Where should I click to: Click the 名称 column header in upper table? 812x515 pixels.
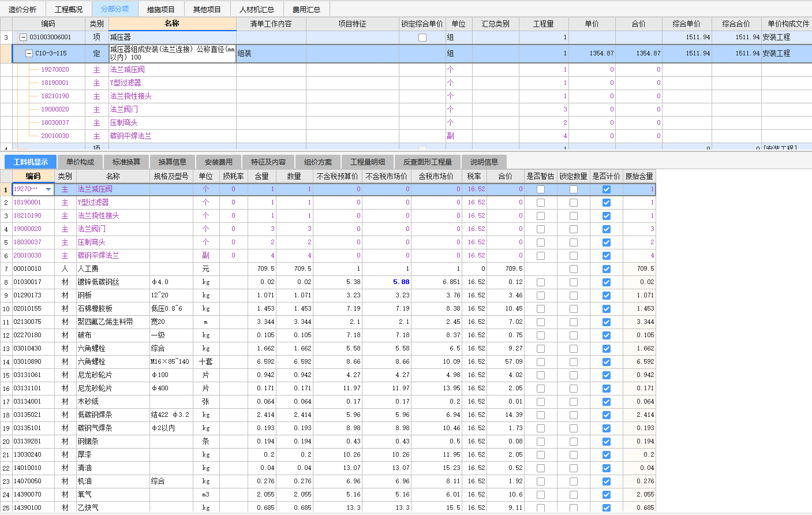pyautogui.click(x=172, y=24)
